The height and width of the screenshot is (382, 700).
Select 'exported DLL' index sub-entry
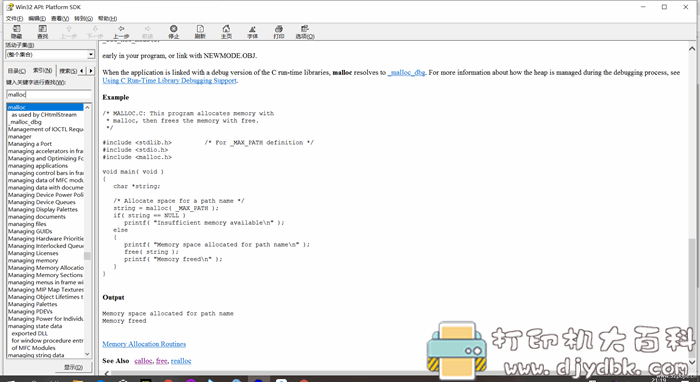(x=29, y=333)
